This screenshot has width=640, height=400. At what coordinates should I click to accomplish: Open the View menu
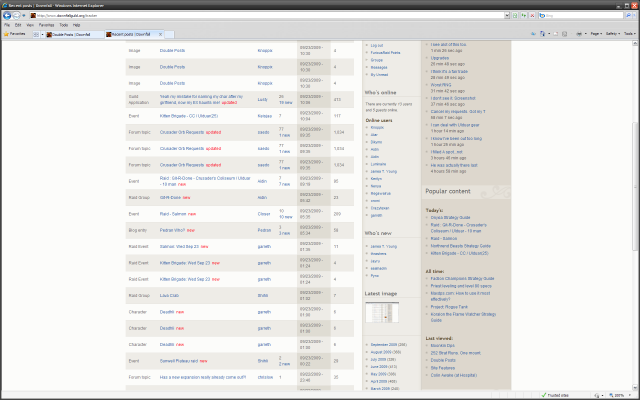click(x=30, y=25)
